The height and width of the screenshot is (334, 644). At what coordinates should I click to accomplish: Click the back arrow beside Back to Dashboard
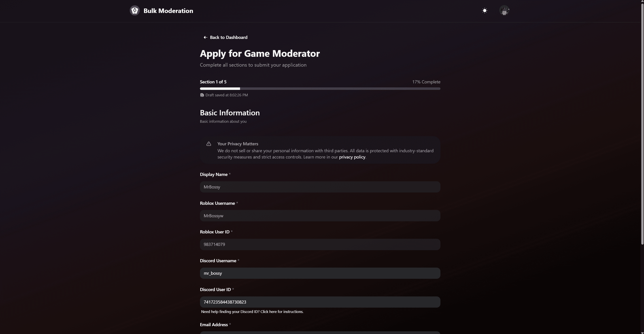click(205, 37)
